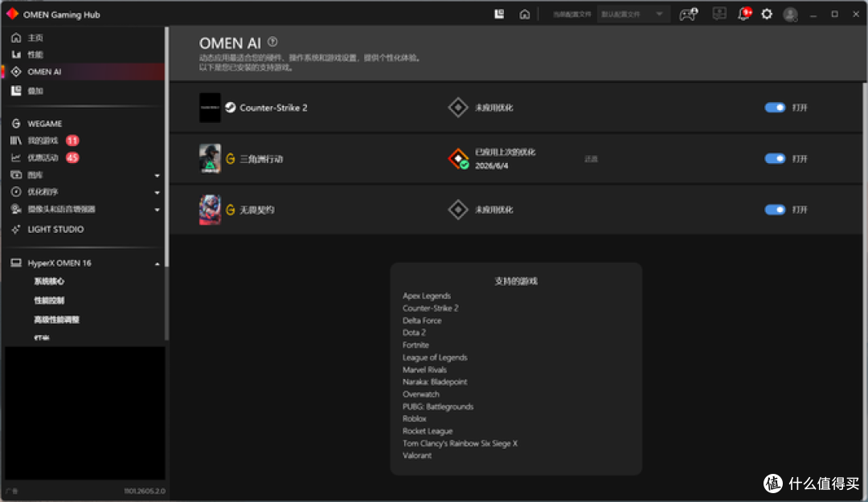Open the game controller icon in top bar
The height and width of the screenshot is (502, 868).
point(689,14)
